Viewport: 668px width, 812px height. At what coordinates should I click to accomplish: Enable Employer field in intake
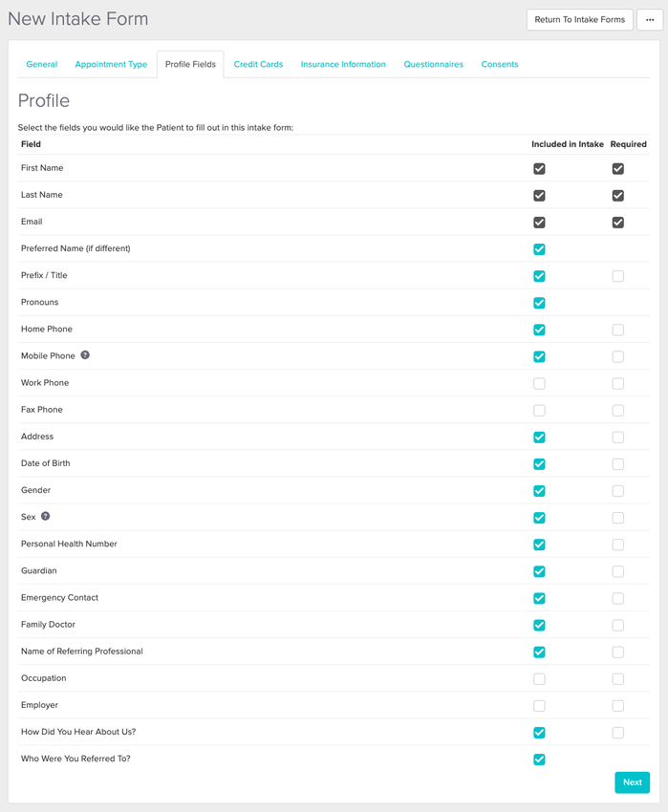[539, 705]
